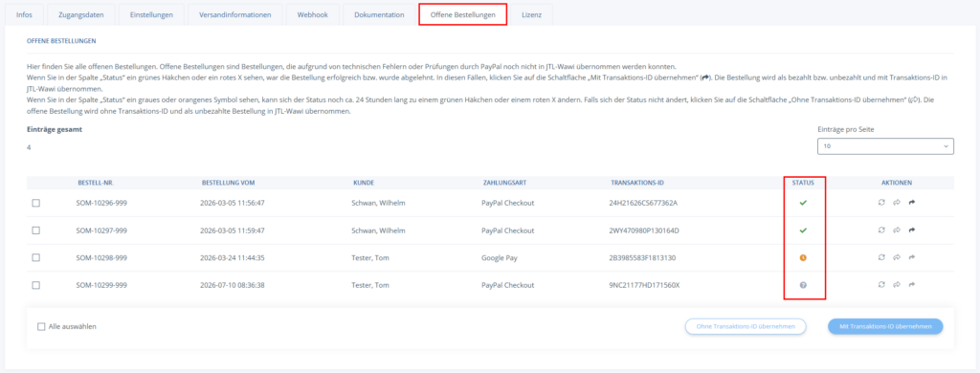Viewport: 980px width, 373px height.
Task: Click the ZAHLUNGSART column header
Action: click(x=503, y=183)
